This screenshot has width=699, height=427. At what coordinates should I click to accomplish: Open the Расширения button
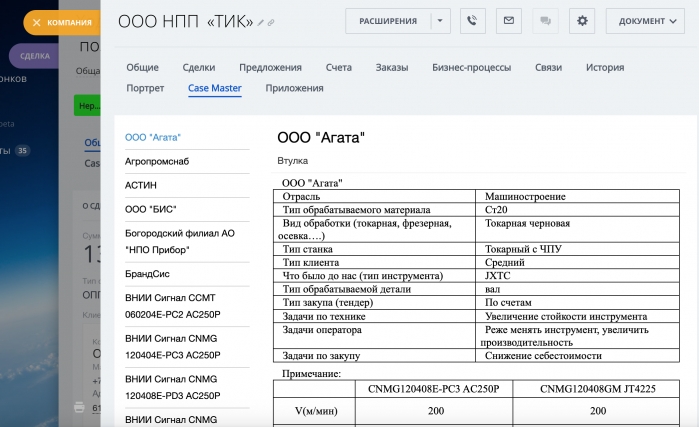pos(388,21)
